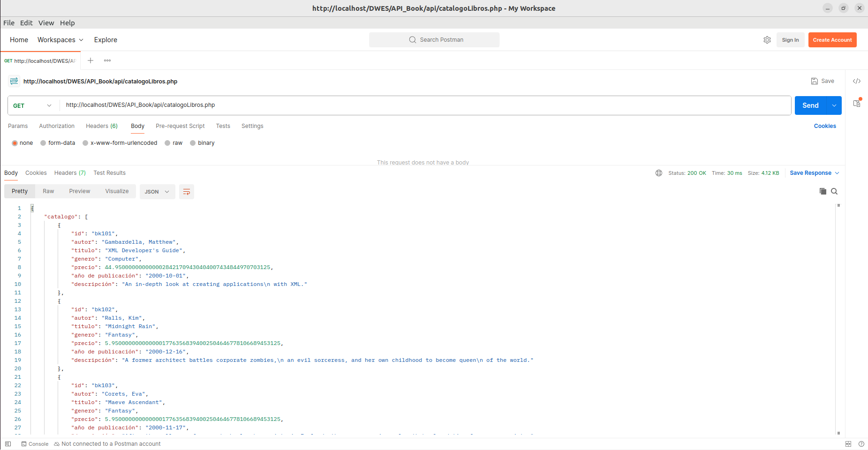The width and height of the screenshot is (868, 450).
Task: Open the View menu
Action: coord(46,23)
